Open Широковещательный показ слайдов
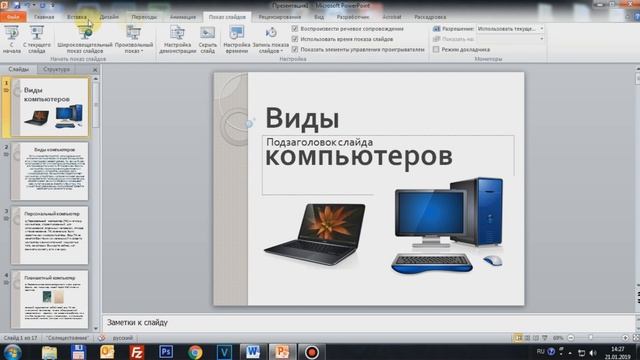The width and height of the screenshot is (640, 360). coord(85,40)
